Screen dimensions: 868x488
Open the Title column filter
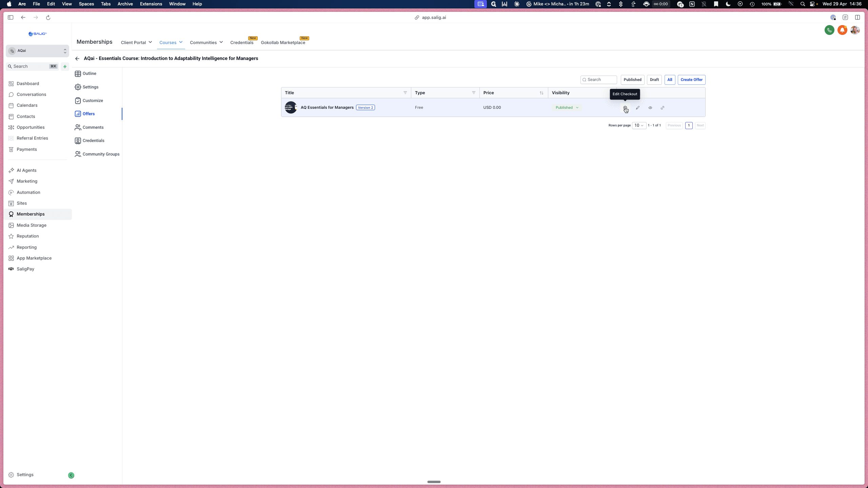pos(405,93)
